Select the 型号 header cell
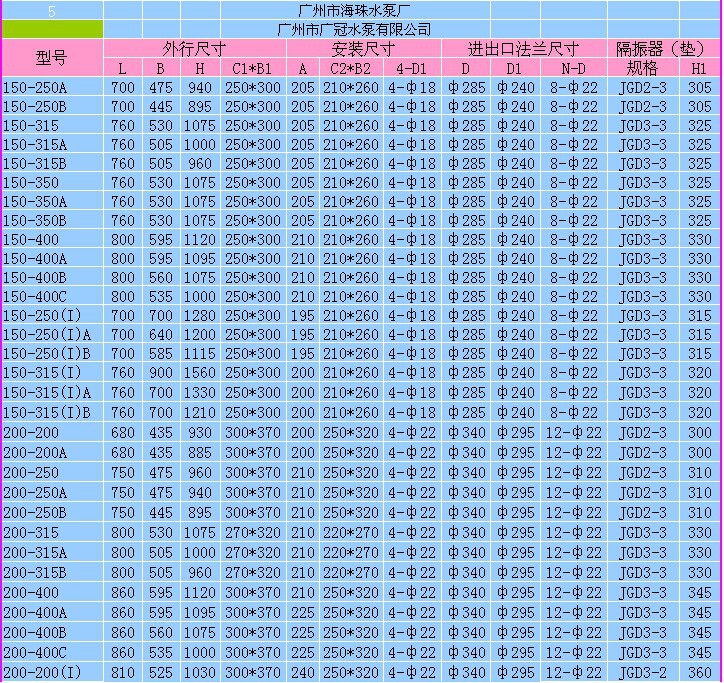This screenshot has height=683, width=724. coord(52,58)
